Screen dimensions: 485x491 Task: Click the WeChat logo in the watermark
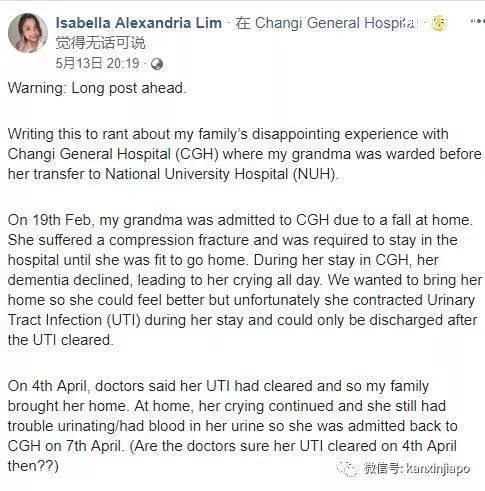point(347,469)
